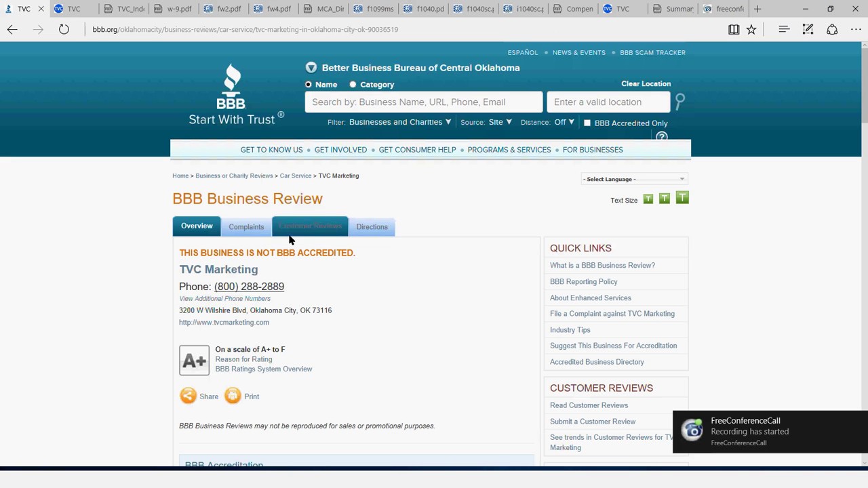Open GET TO KNOW US menu
The height and width of the screenshot is (488, 868).
[x=271, y=150]
